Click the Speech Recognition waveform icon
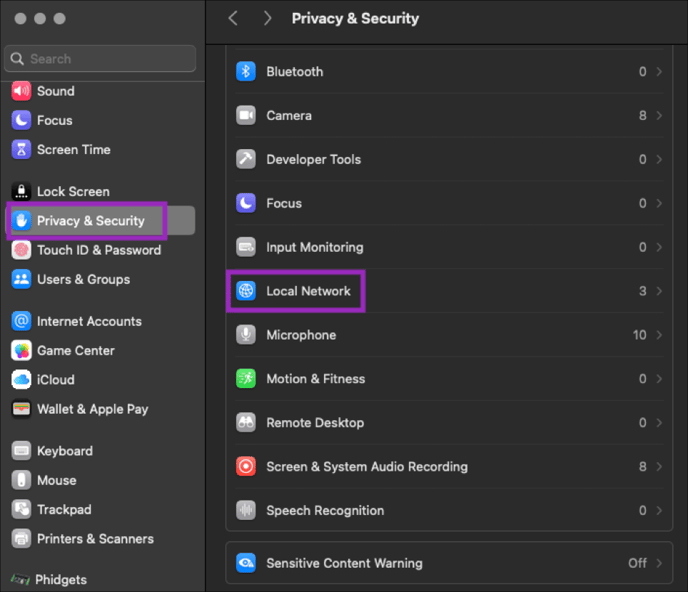Image resolution: width=688 pixels, height=592 pixels. (x=246, y=510)
